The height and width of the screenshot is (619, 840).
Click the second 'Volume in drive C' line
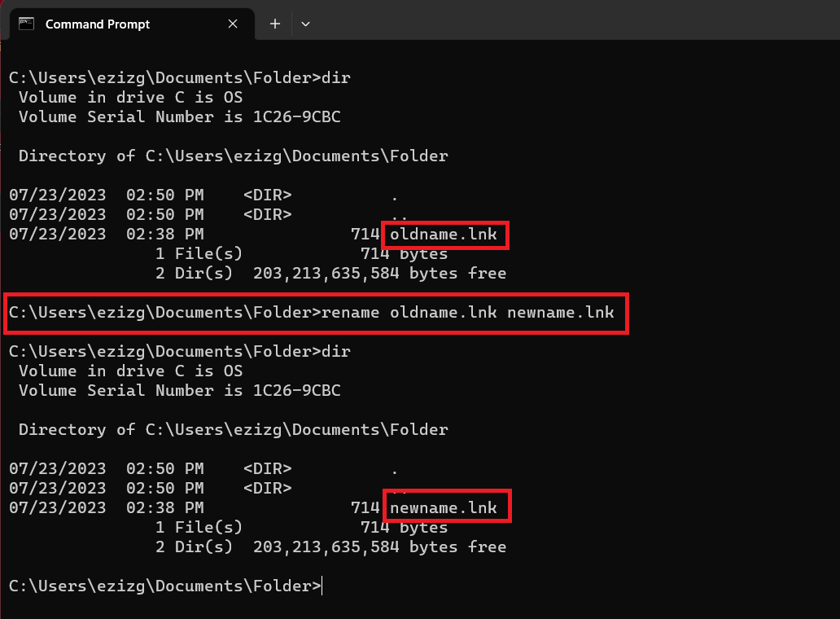pos(130,371)
